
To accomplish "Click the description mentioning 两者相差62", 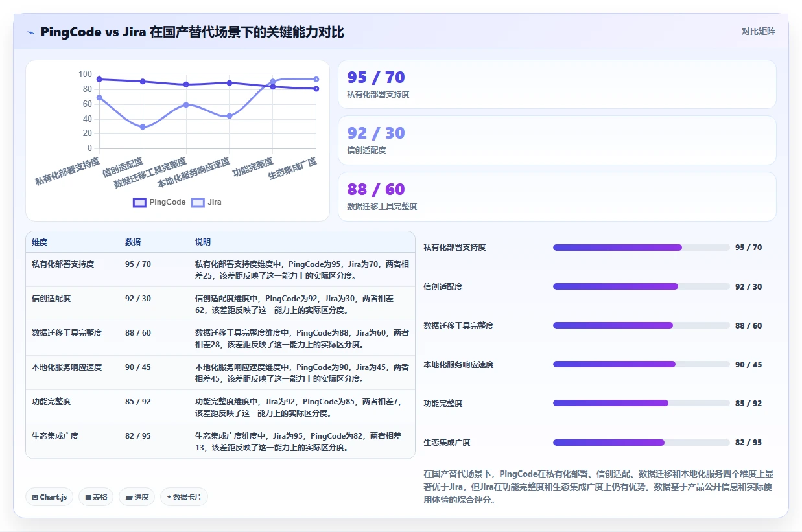I will (x=296, y=305).
